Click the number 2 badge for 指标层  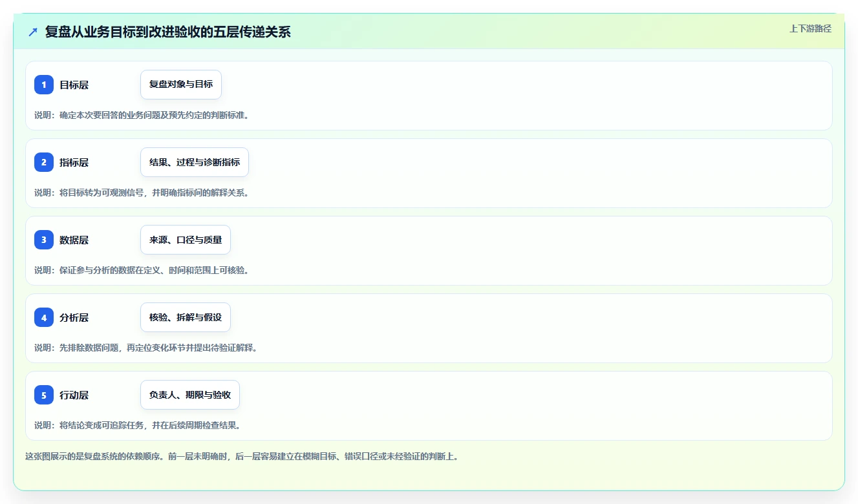pyautogui.click(x=44, y=162)
